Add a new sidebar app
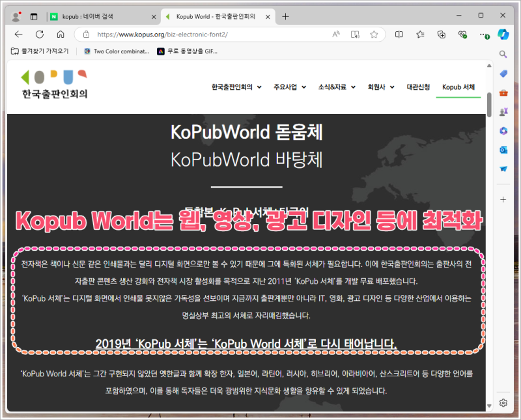 pyautogui.click(x=503, y=199)
